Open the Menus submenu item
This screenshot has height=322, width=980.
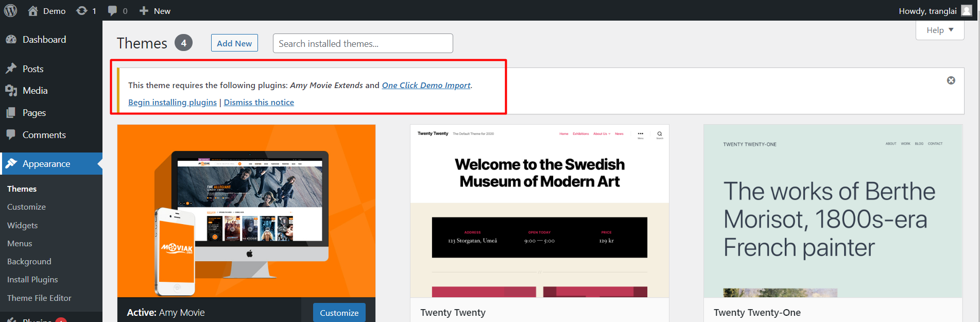[x=20, y=243]
